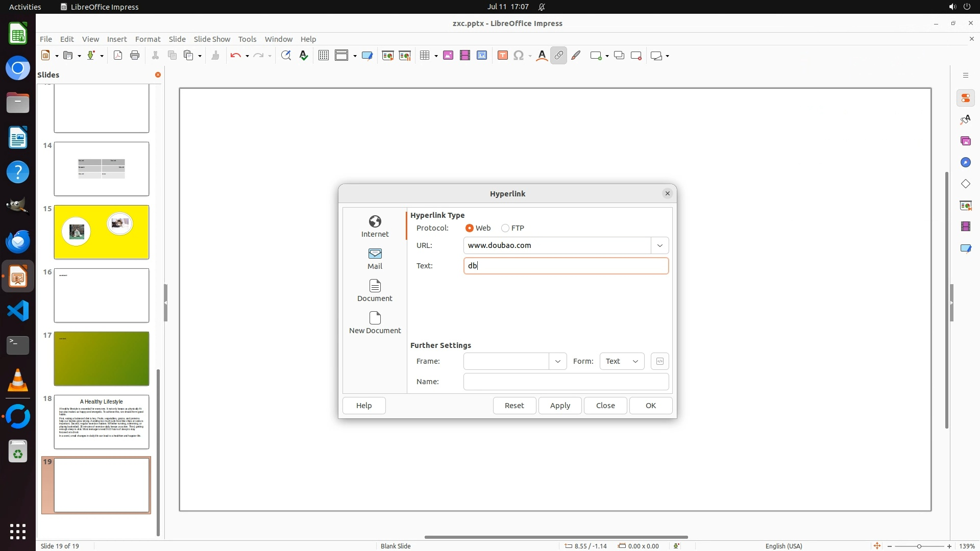
Task: Select the Web protocol radio button
Action: pyautogui.click(x=470, y=228)
